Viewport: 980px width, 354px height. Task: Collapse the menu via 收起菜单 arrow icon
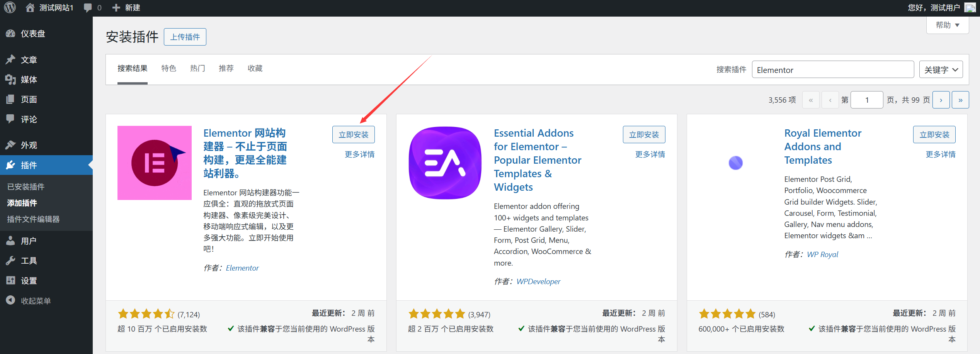click(x=10, y=300)
